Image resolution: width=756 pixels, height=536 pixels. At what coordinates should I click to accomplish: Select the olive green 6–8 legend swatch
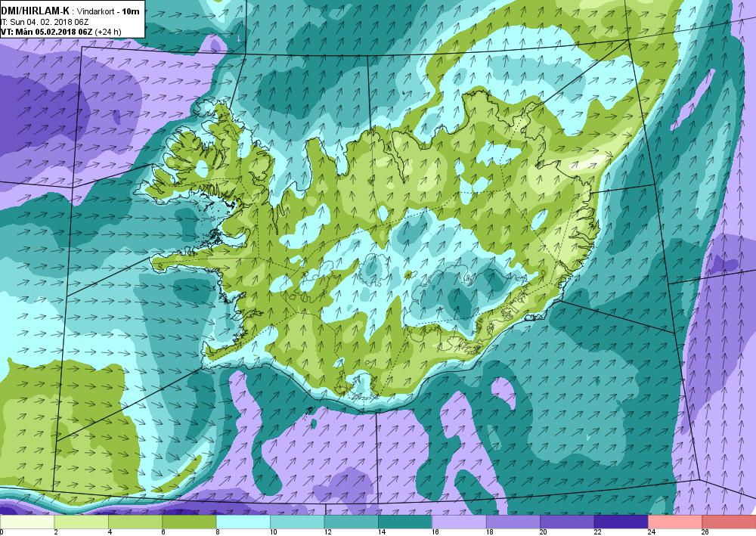point(189,522)
